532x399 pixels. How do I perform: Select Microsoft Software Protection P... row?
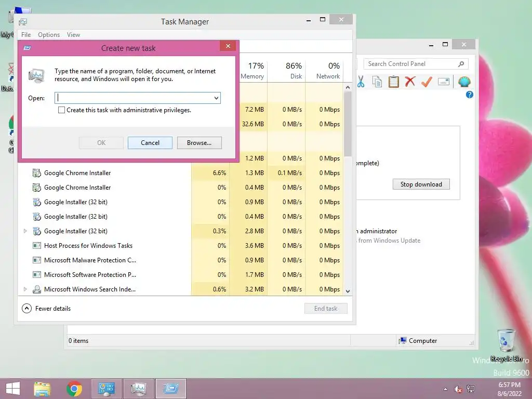pos(180,275)
